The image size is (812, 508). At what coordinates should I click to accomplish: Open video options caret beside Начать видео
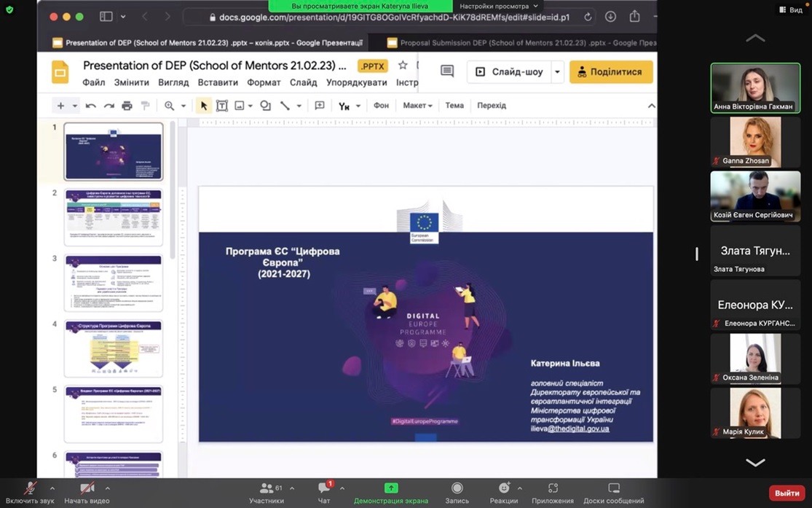point(108,488)
